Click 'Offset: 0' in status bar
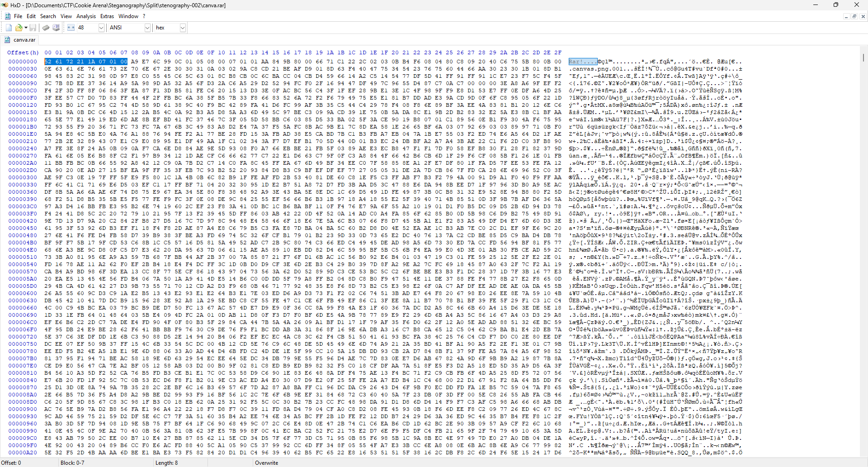 (x=11, y=463)
